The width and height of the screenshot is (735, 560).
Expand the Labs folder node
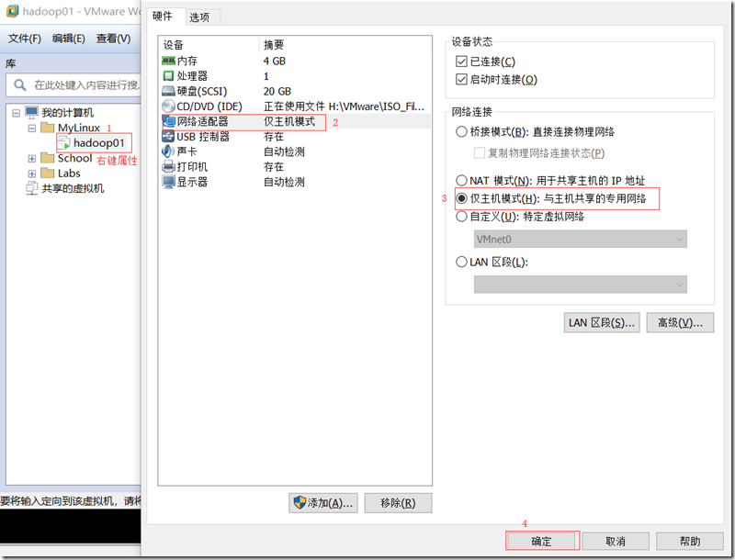(x=31, y=174)
